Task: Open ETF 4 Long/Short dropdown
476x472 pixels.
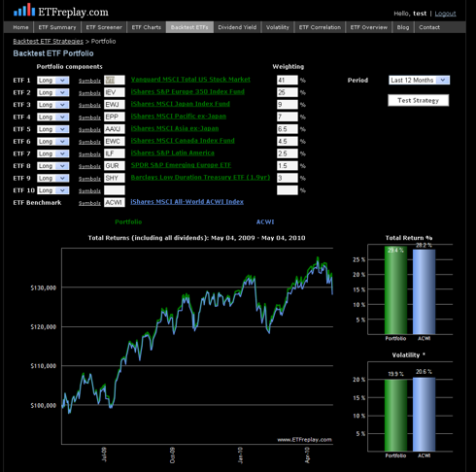Action: tap(53, 117)
